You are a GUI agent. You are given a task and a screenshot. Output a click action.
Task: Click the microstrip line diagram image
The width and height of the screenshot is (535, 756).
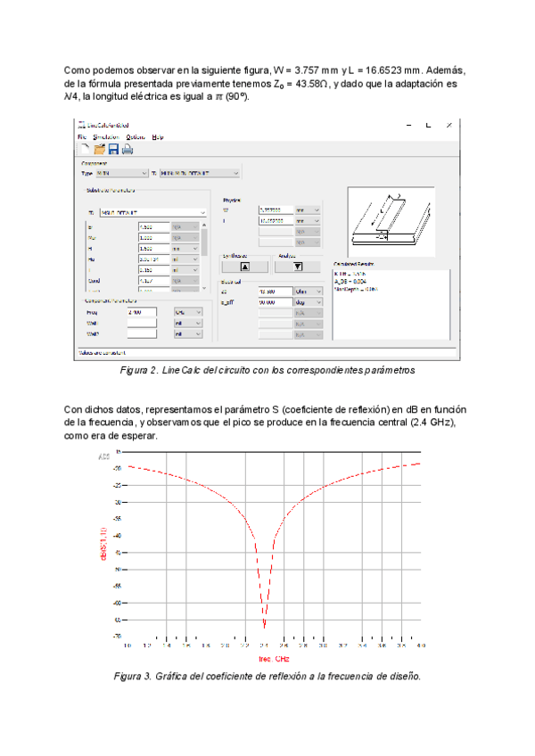[x=391, y=222]
